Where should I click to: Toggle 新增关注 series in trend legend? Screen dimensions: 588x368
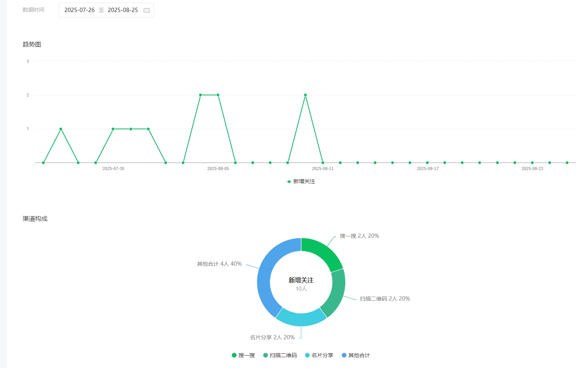(x=301, y=181)
